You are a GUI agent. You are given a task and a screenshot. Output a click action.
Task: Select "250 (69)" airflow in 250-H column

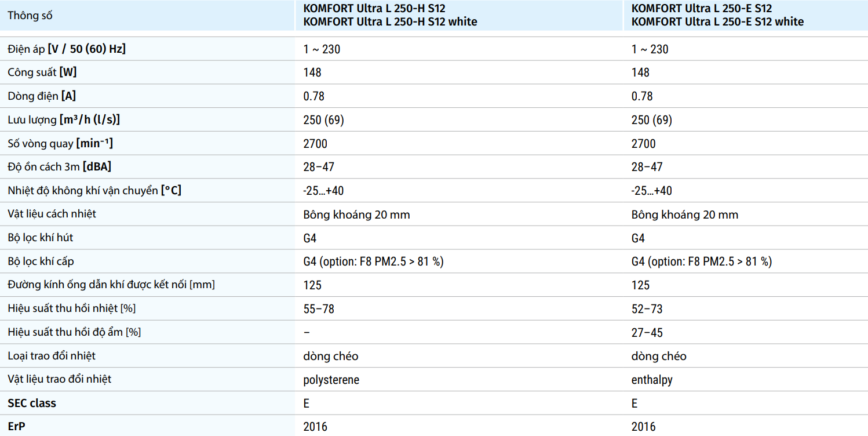coord(325,120)
